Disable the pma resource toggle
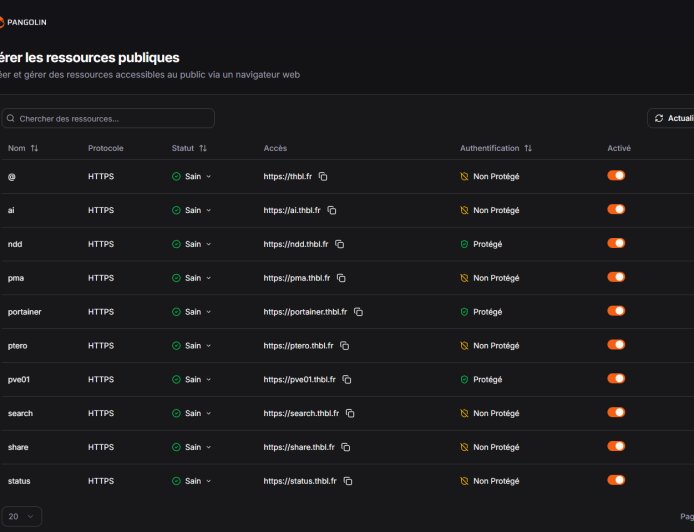The width and height of the screenshot is (694, 532). 616,277
